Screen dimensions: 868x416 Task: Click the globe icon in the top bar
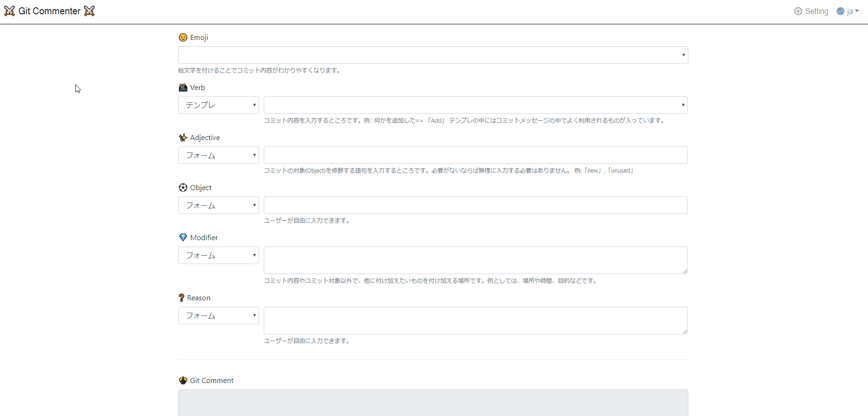840,11
